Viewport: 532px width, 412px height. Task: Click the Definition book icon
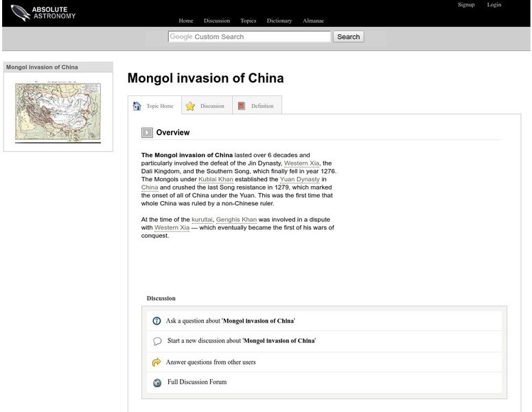point(241,106)
